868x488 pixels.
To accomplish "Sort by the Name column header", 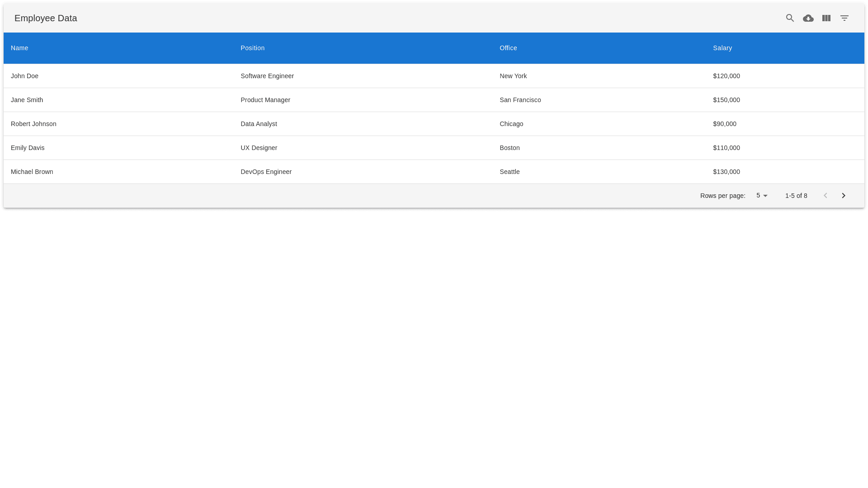I will pyautogui.click(x=19, y=48).
